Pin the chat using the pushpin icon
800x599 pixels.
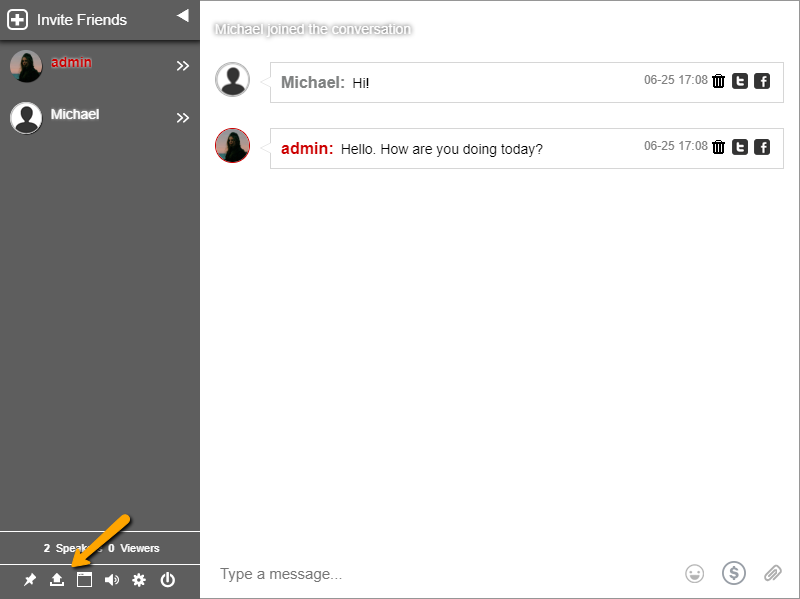coord(29,580)
